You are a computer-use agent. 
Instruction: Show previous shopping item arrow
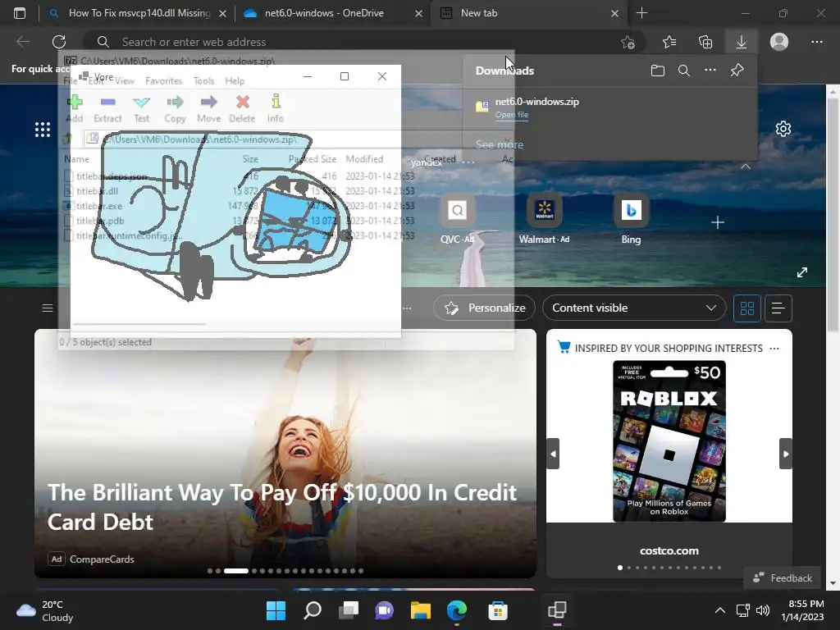click(553, 454)
